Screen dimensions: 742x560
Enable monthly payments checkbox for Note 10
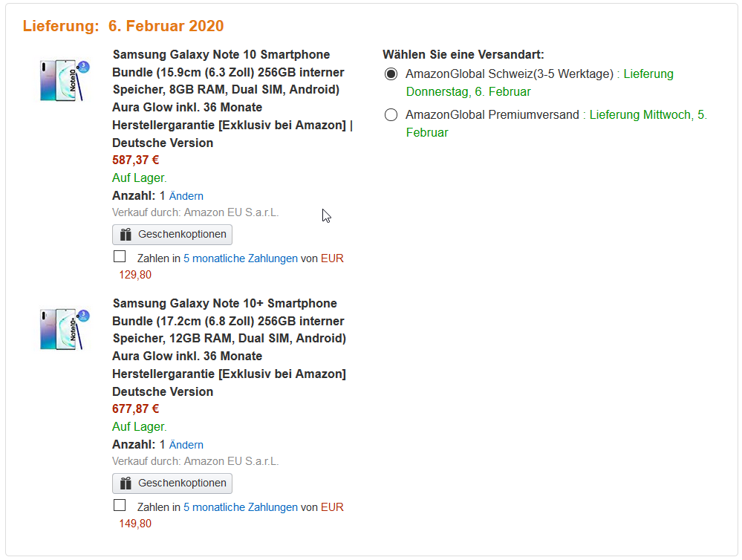[120, 257]
